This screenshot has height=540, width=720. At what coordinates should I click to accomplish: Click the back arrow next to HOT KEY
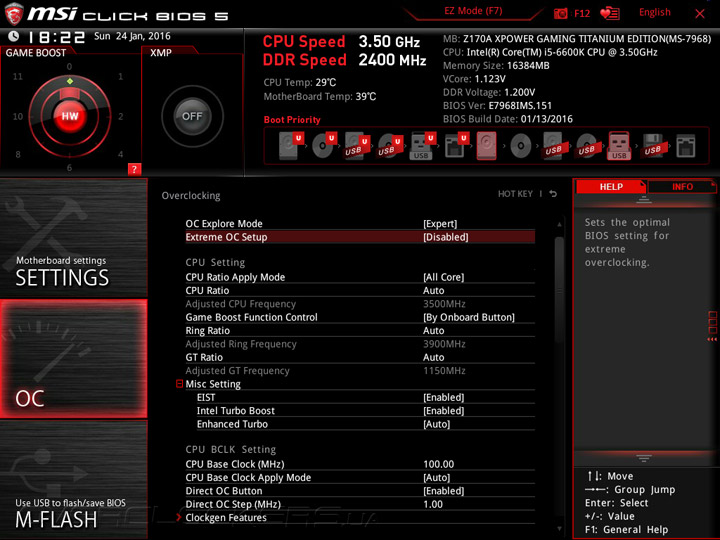click(x=553, y=194)
